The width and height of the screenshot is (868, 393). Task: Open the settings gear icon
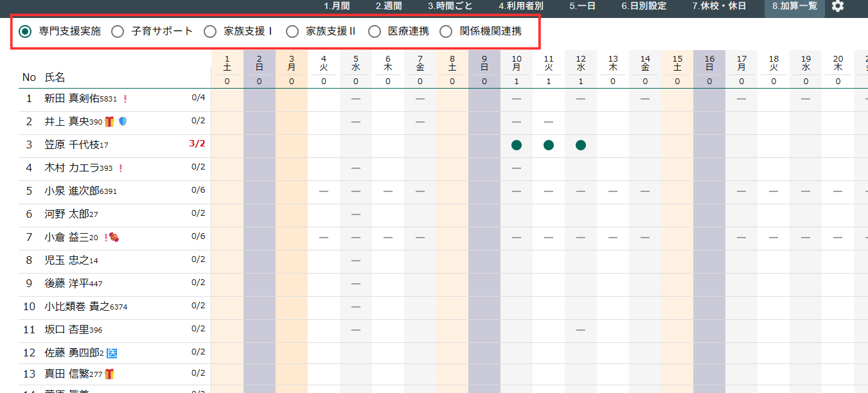coord(837,6)
